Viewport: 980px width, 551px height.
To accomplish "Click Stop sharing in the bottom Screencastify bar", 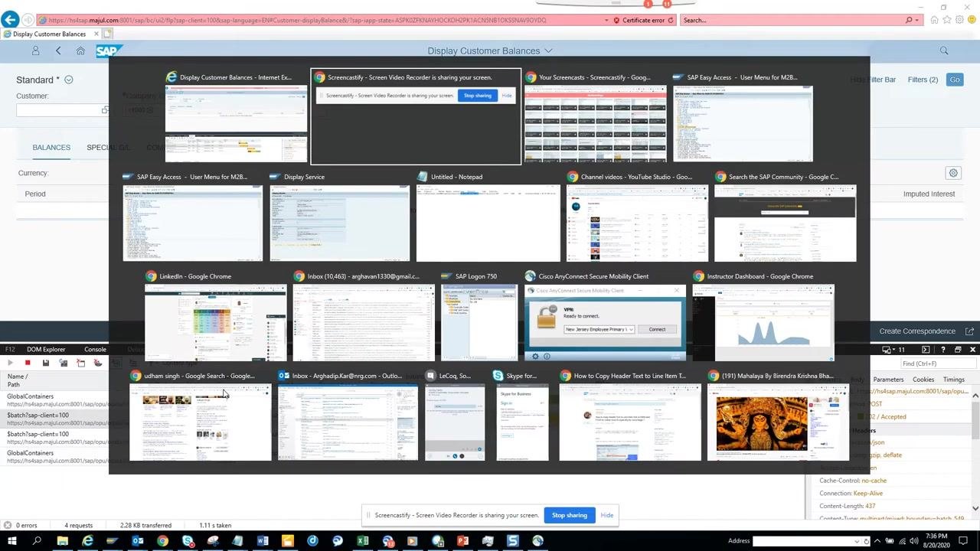I will (570, 515).
